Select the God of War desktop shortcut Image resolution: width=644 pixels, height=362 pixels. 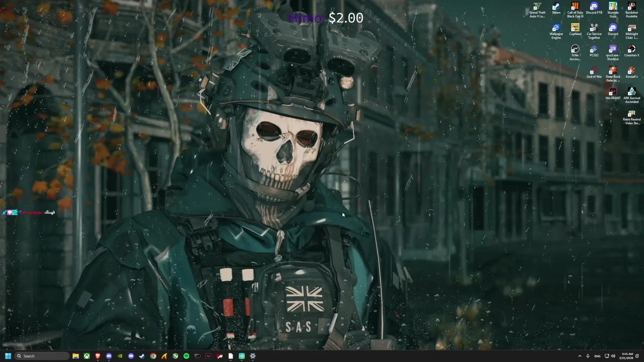tap(594, 72)
